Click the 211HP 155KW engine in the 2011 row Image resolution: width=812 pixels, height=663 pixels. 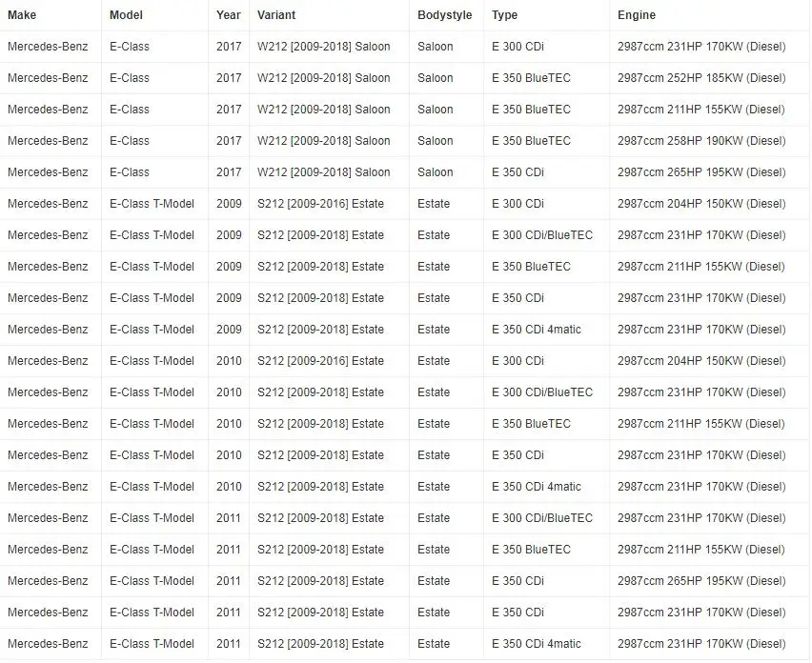(701, 550)
